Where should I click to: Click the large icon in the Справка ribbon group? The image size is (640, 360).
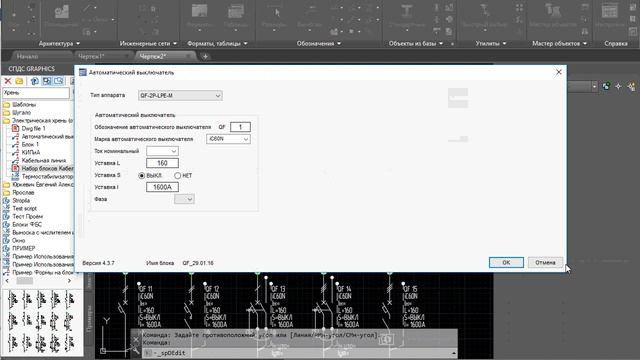click(x=610, y=11)
